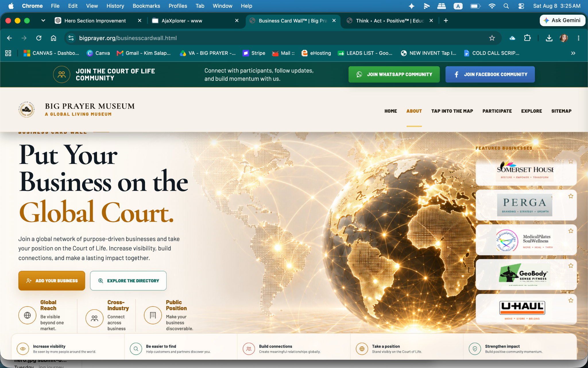Open the GeoBody Sense Fitness card
Image resolution: width=588 pixels, height=368 pixels.
pyautogui.click(x=526, y=275)
